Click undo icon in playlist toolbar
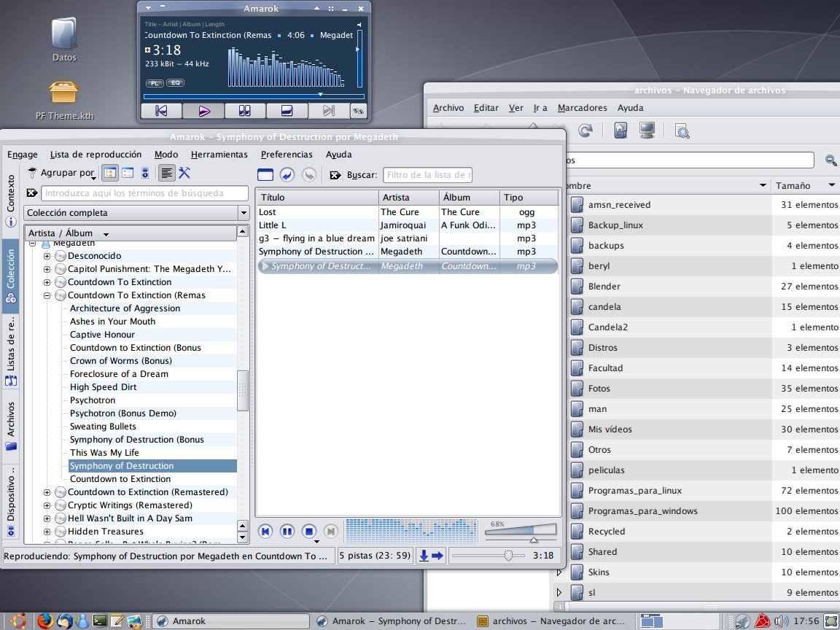 [x=287, y=175]
